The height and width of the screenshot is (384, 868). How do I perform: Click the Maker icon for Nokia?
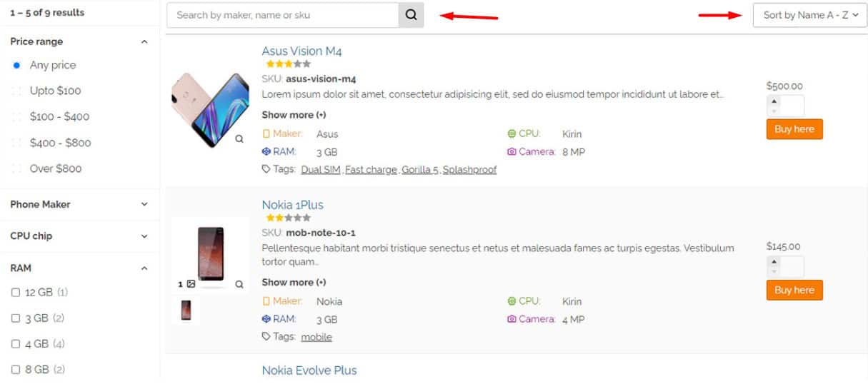[266, 301]
